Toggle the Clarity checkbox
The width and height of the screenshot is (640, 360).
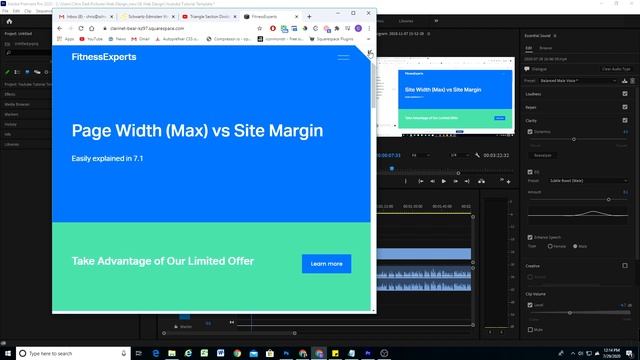[x=625, y=120]
